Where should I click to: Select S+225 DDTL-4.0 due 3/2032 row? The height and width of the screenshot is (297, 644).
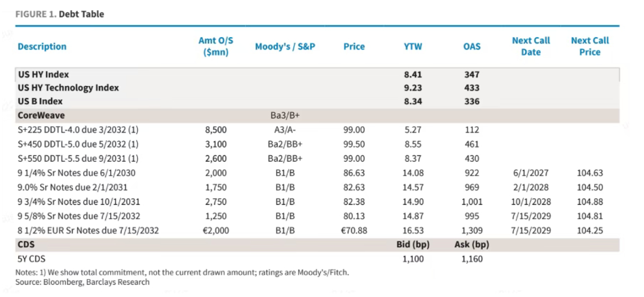[x=317, y=130]
